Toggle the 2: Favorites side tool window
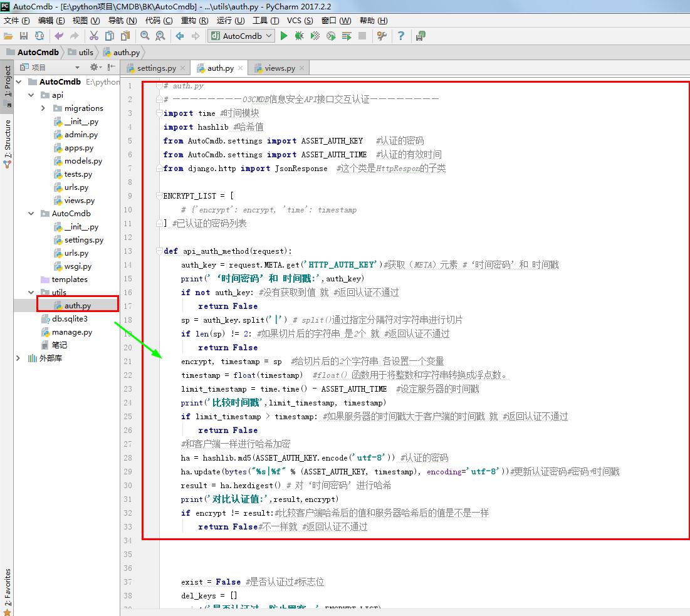The width and height of the screenshot is (690, 616). point(7,592)
